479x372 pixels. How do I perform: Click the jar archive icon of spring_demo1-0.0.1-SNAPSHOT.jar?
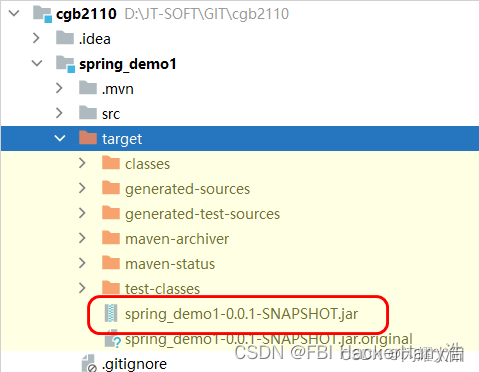click(x=111, y=313)
